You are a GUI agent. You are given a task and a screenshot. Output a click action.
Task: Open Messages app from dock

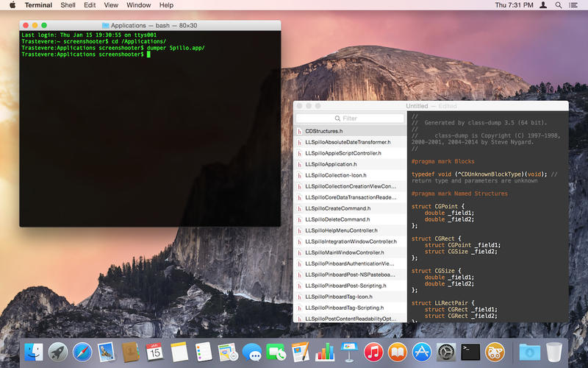(x=251, y=352)
